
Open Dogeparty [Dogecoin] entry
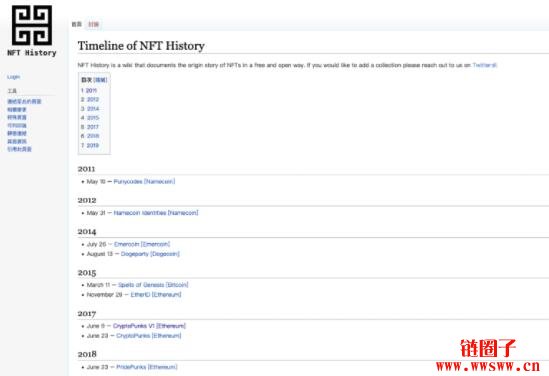click(150, 254)
